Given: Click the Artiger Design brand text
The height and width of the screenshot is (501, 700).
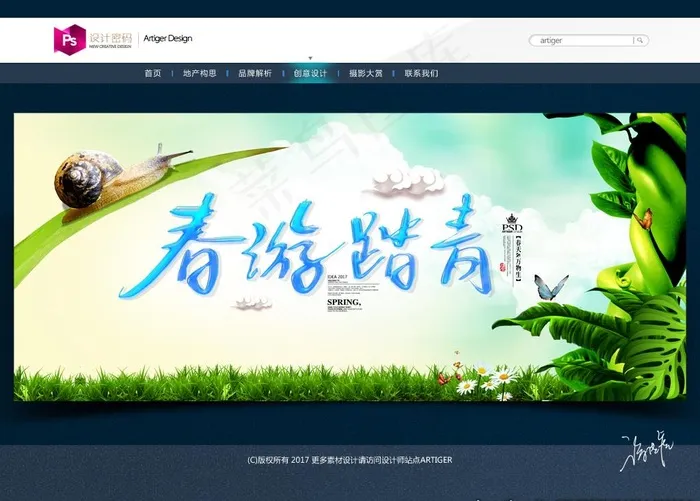Looking at the screenshot, I should pyautogui.click(x=167, y=39).
